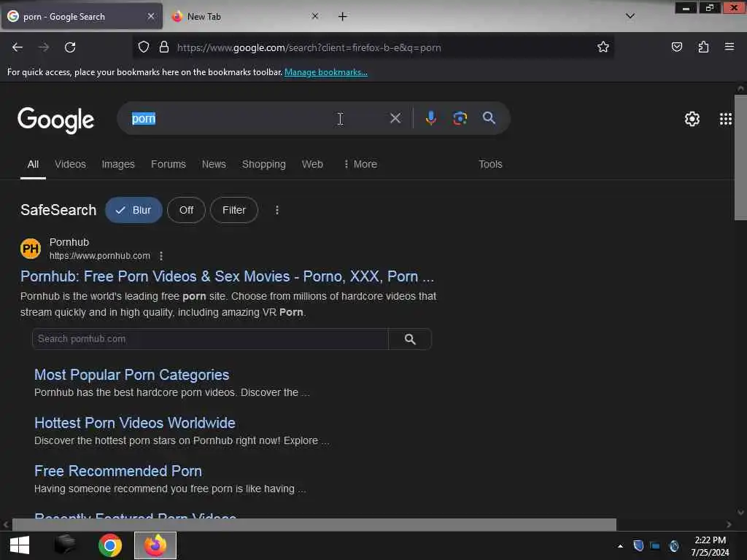Close the New Tab tab

[314, 16]
